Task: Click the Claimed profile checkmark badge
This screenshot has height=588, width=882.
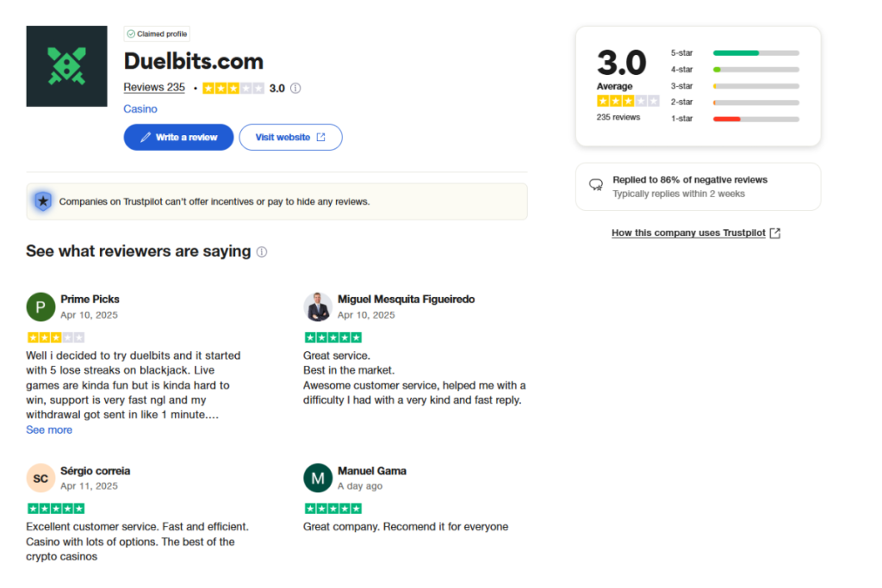Action: (x=157, y=34)
